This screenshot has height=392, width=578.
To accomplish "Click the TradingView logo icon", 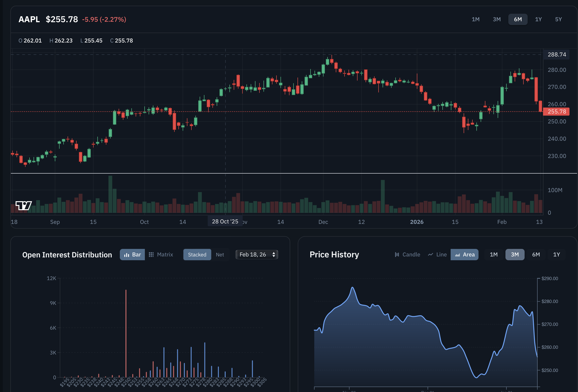I will click(x=24, y=206).
